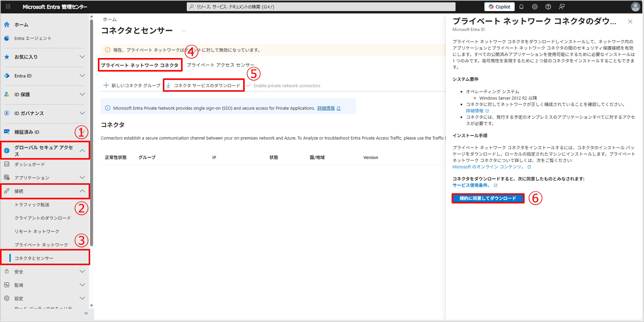Viewport: 644px width, 322px height.
Task: Click the sidebar vertical scrollbar
Action: [92, 132]
